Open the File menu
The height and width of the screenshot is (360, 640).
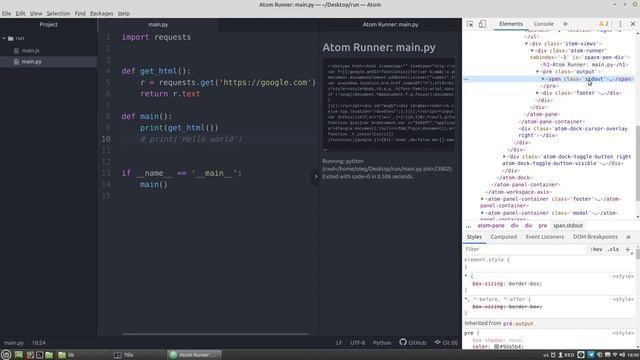tap(6, 13)
